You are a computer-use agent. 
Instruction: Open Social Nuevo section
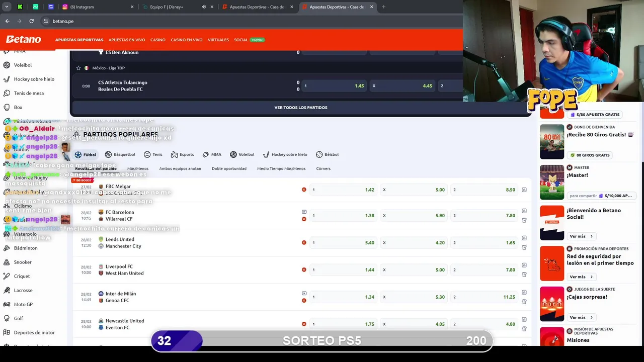(249, 40)
